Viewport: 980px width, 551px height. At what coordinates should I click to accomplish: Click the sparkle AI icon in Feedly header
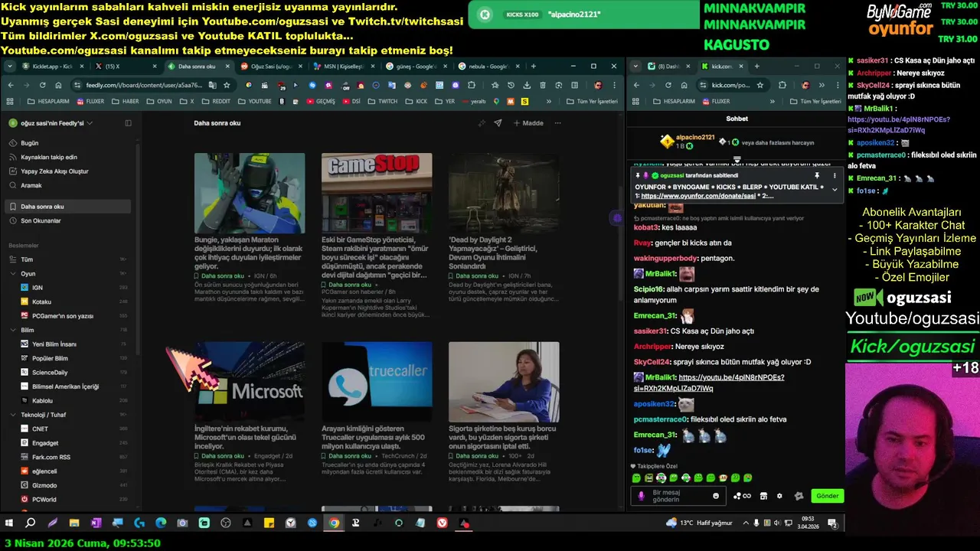click(x=482, y=122)
